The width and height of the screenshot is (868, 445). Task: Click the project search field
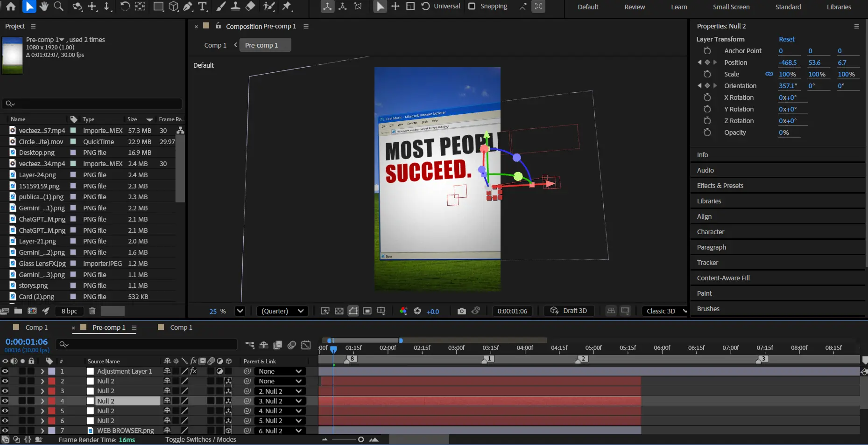pos(92,104)
